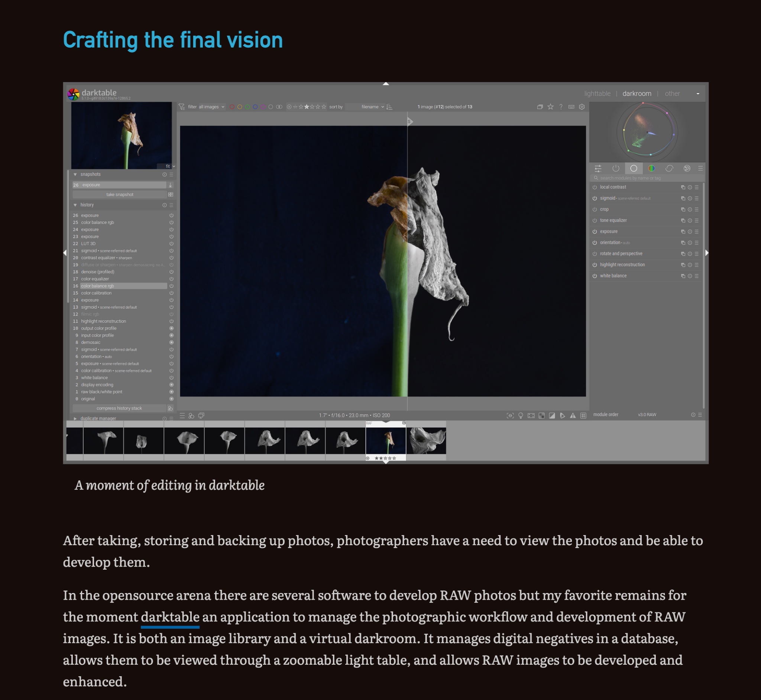The height and width of the screenshot is (700, 761).
Task: Open the sort by filename dropdown
Action: (x=372, y=107)
